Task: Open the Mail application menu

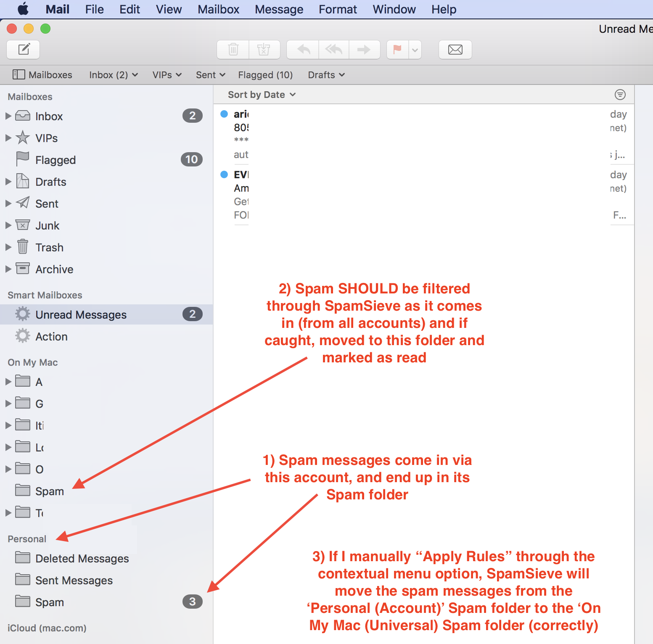Action: (58, 9)
